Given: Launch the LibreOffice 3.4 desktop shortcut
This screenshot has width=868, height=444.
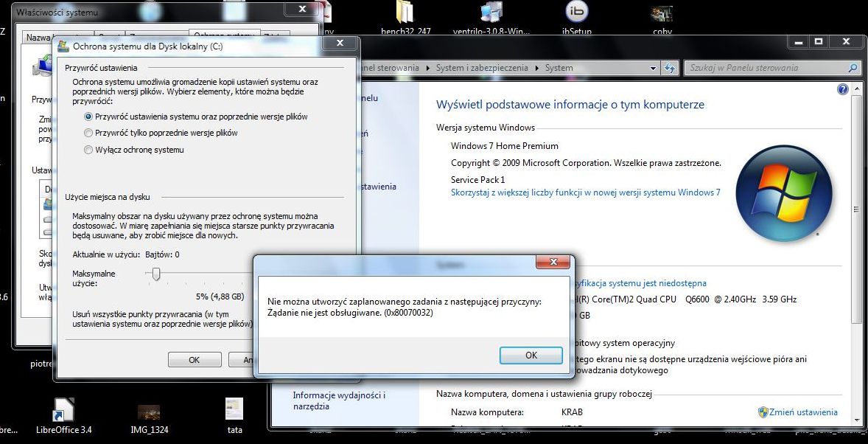Looking at the screenshot, I should coord(63,417).
